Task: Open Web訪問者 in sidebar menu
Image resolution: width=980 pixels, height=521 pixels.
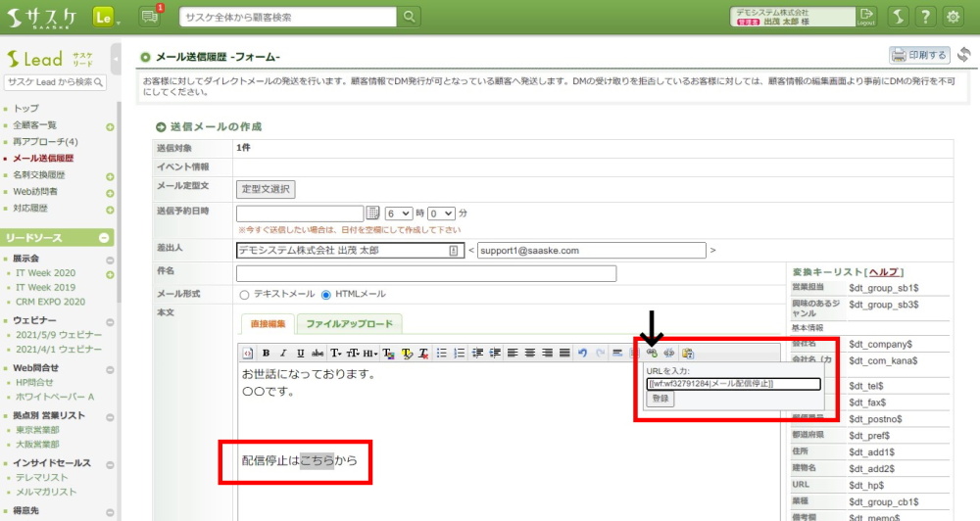Action: click(x=35, y=191)
